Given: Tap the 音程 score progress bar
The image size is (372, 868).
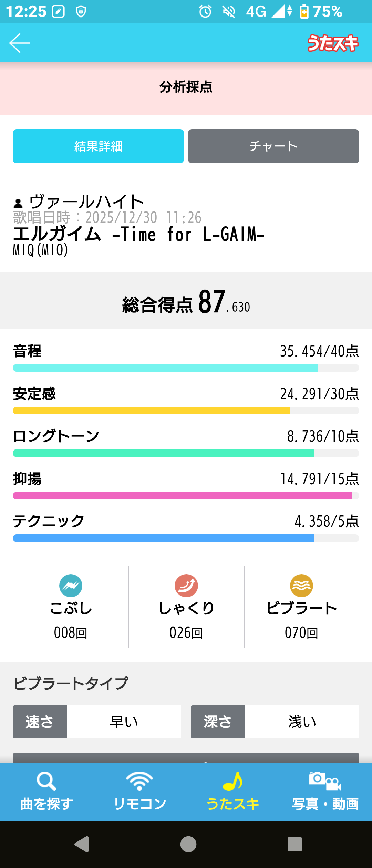Looking at the screenshot, I should click(186, 368).
